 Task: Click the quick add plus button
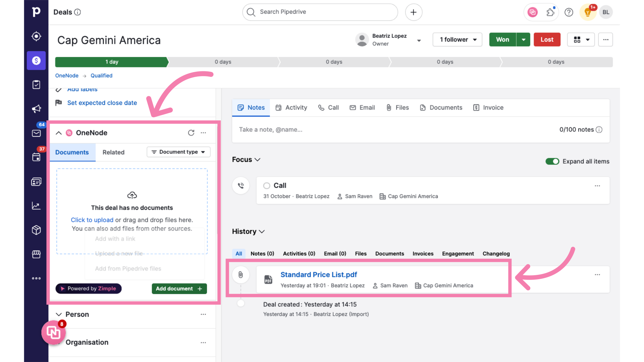[414, 12]
